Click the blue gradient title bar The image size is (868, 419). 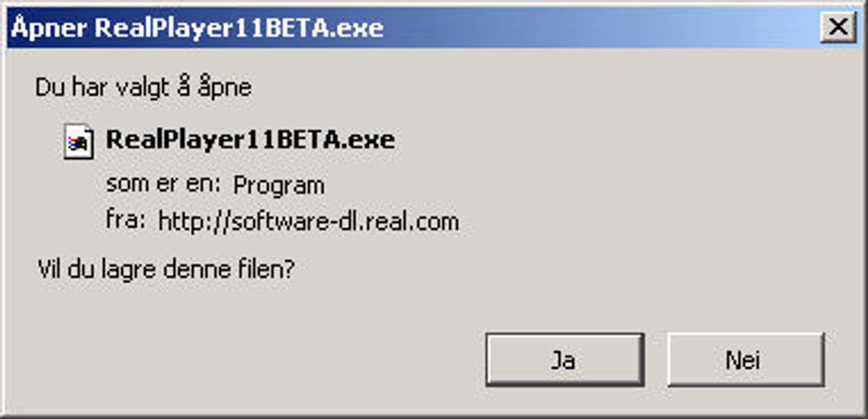click(x=434, y=27)
